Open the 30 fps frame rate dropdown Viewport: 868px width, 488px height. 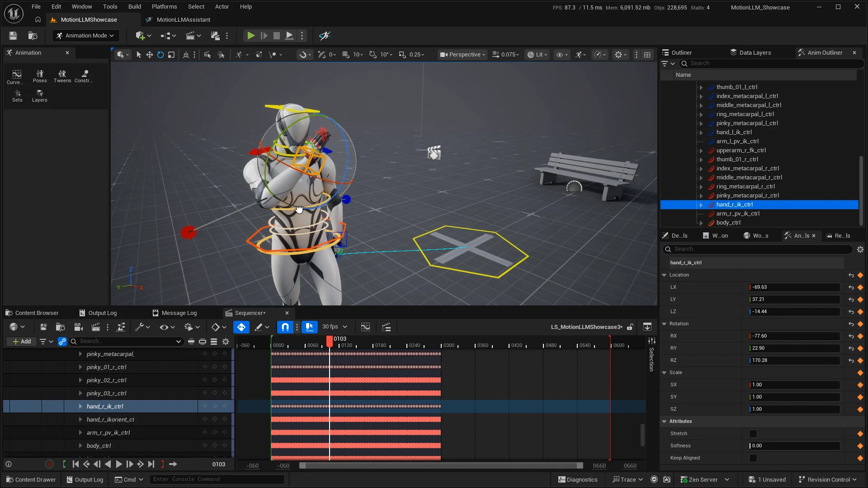335,327
